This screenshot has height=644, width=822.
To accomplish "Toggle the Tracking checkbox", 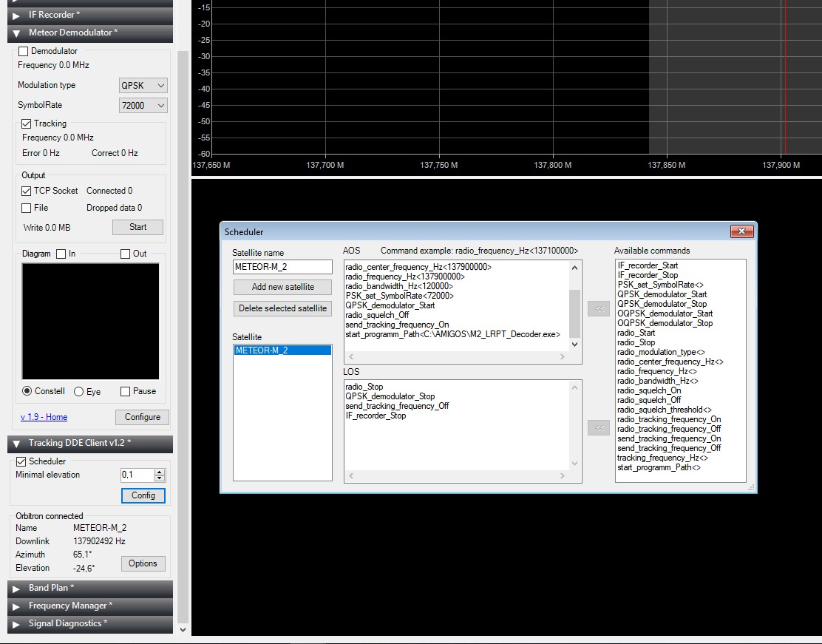I will coord(27,124).
